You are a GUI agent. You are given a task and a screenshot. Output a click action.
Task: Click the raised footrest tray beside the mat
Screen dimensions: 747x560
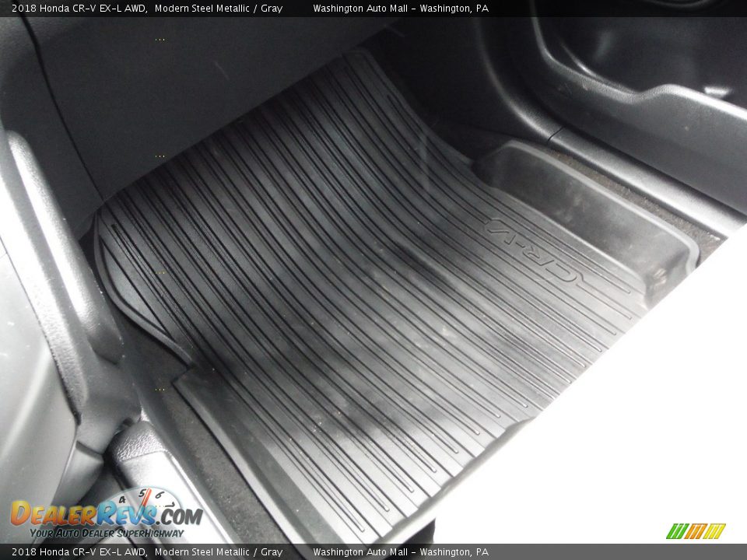coord(591,210)
